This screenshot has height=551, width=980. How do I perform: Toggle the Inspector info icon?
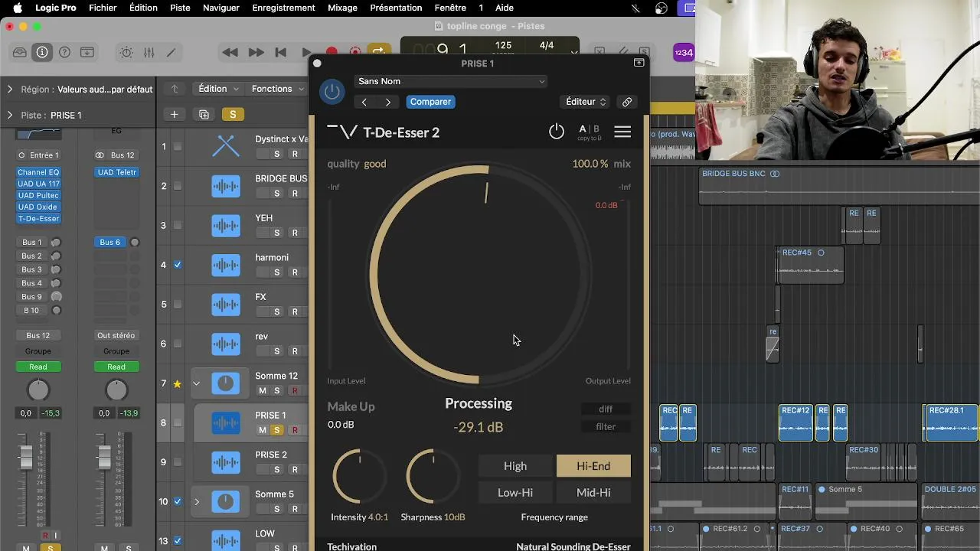coord(42,52)
